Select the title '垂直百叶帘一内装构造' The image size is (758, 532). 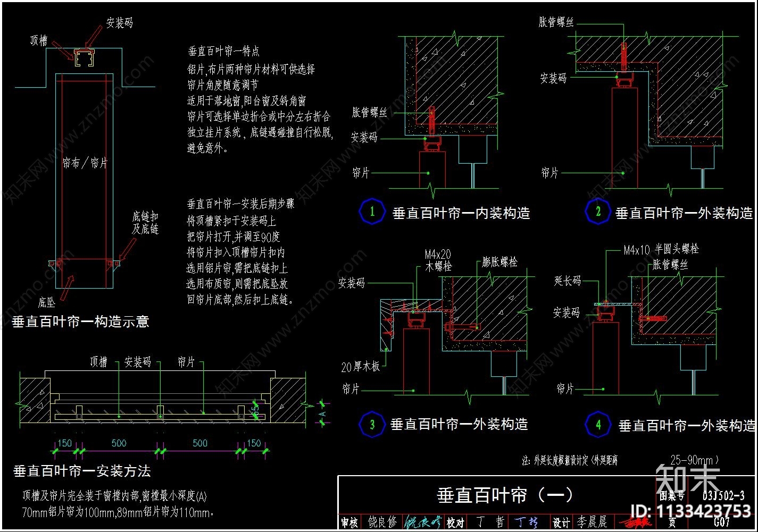(x=461, y=213)
